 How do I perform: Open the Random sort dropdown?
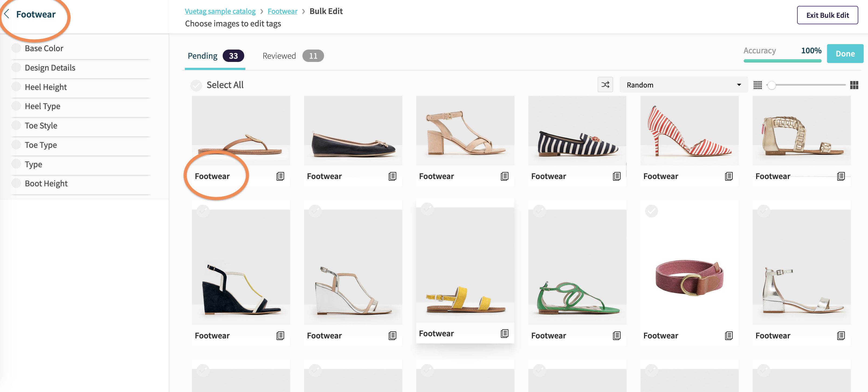[x=683, y=85]
